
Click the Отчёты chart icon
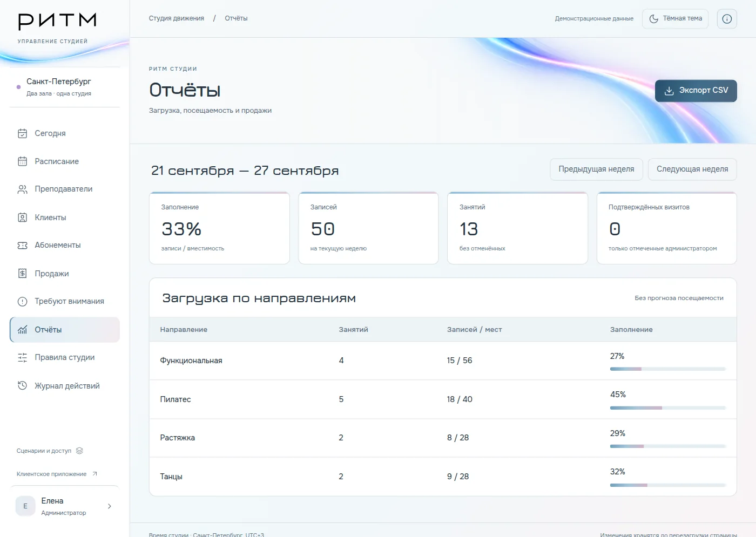click(22, 330)
